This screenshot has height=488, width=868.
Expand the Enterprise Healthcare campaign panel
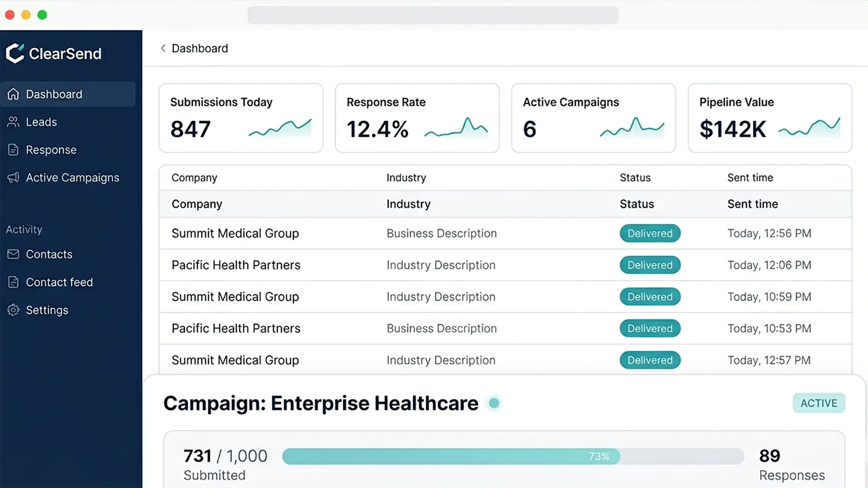click(321, 403)
